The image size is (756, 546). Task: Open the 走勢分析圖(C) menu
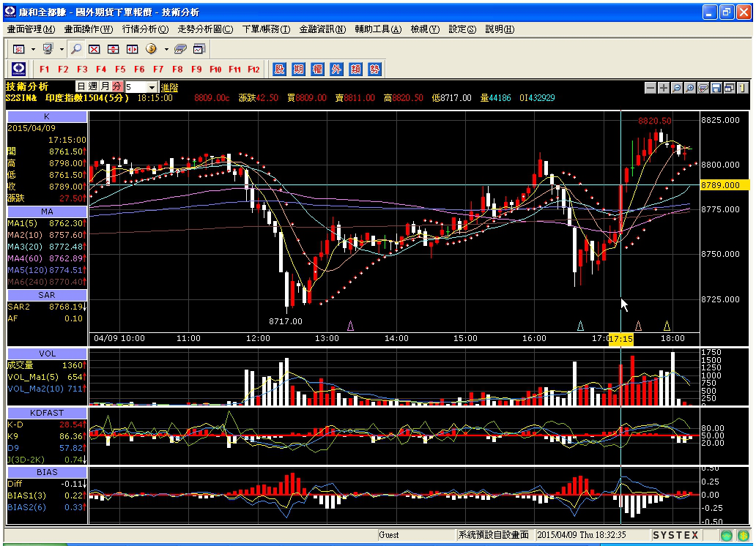pyautogui.click(x=205, y=29)
